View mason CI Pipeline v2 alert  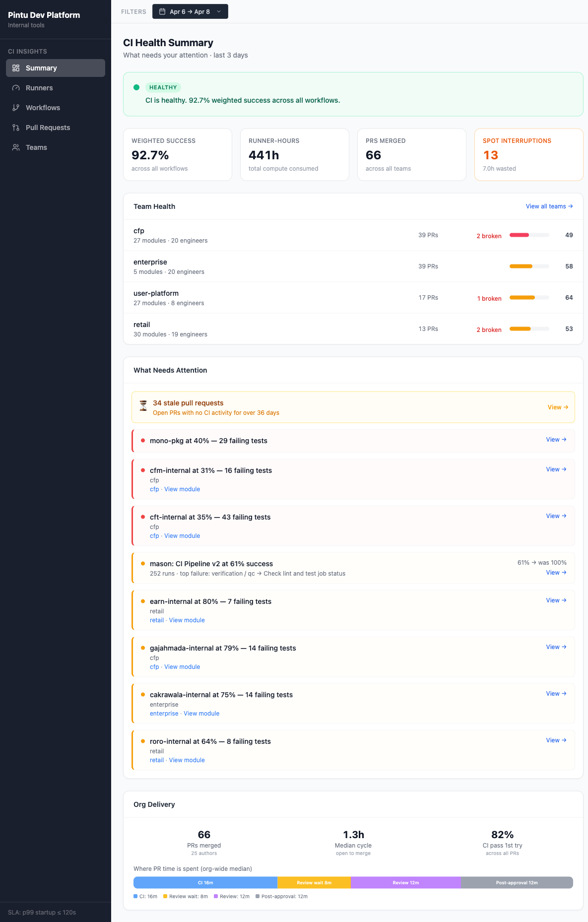556,573
